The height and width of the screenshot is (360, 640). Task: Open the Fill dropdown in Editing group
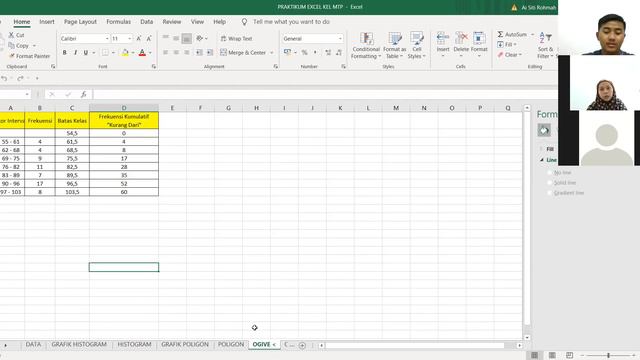coord(507,44)
